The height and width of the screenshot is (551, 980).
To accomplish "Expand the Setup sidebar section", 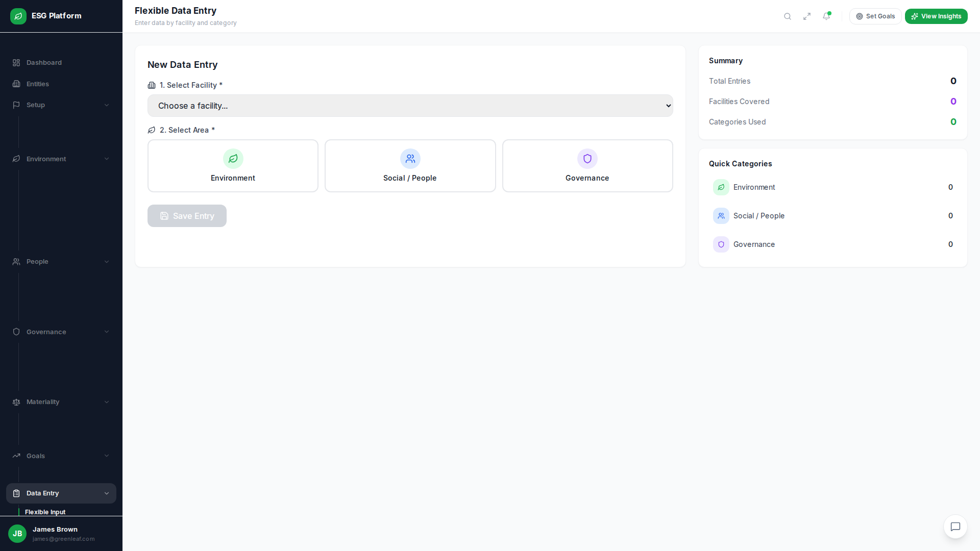I will click(61, 105).
